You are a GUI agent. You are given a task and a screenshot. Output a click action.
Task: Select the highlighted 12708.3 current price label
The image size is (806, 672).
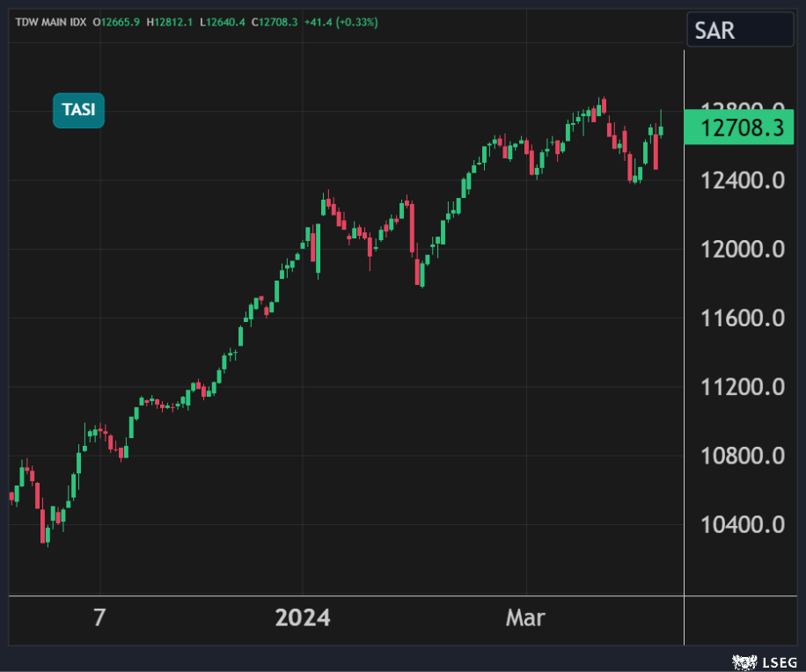coord(744,129)
